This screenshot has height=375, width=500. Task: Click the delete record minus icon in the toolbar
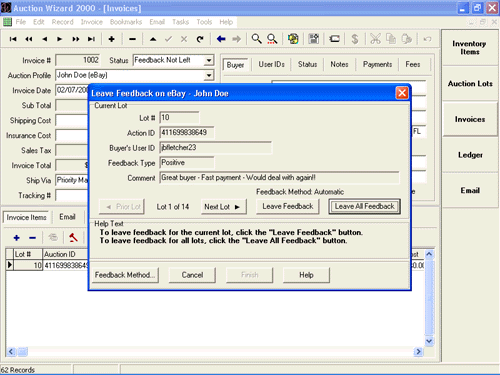tap(132, 39)
